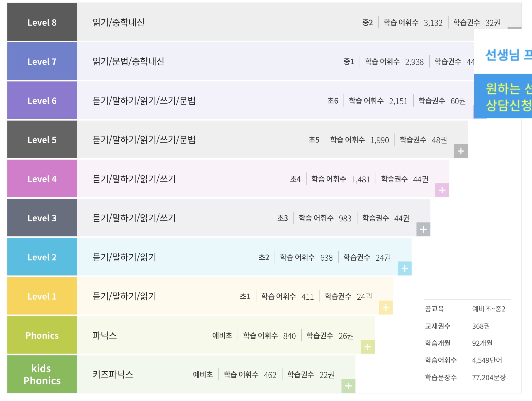Open Level 3 details with plus icon
The width and height of the screenshot is (532, 401).
(423, 229)
